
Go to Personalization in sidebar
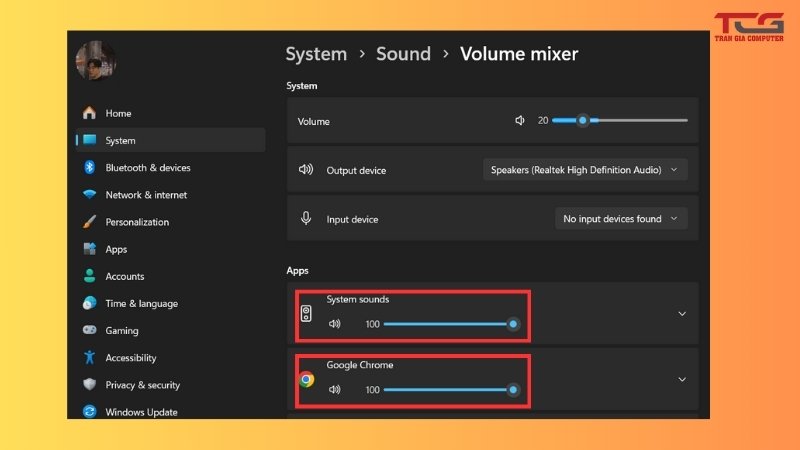137,222
